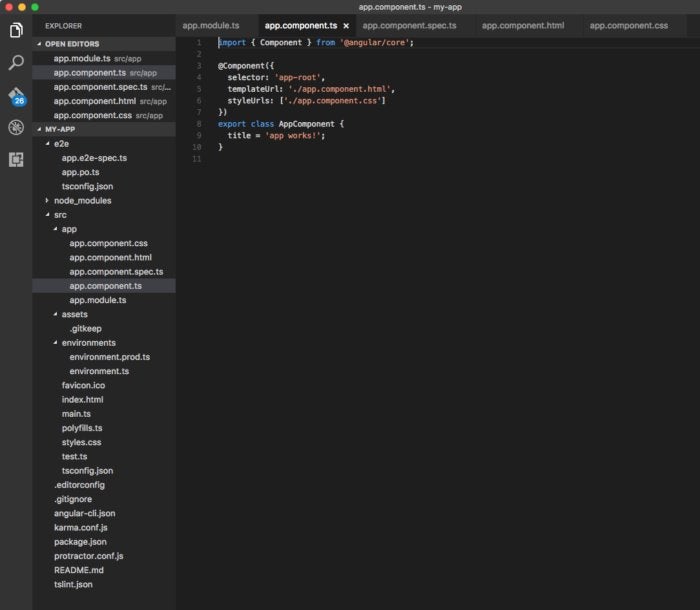This screenshot has height=610, width=700.
Task: Open app.module.ts in src/app tree
Action: [104, 300]
